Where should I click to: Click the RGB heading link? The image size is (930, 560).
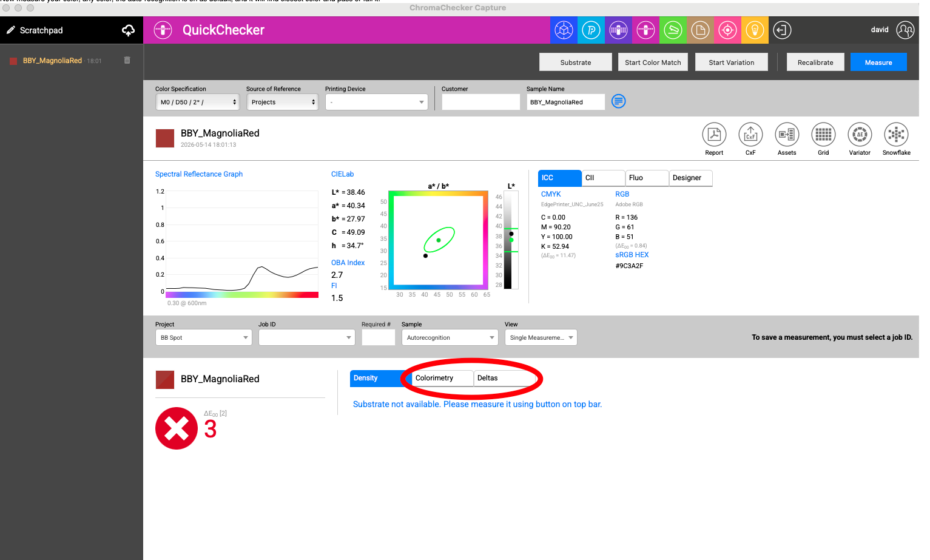[622, 194]
